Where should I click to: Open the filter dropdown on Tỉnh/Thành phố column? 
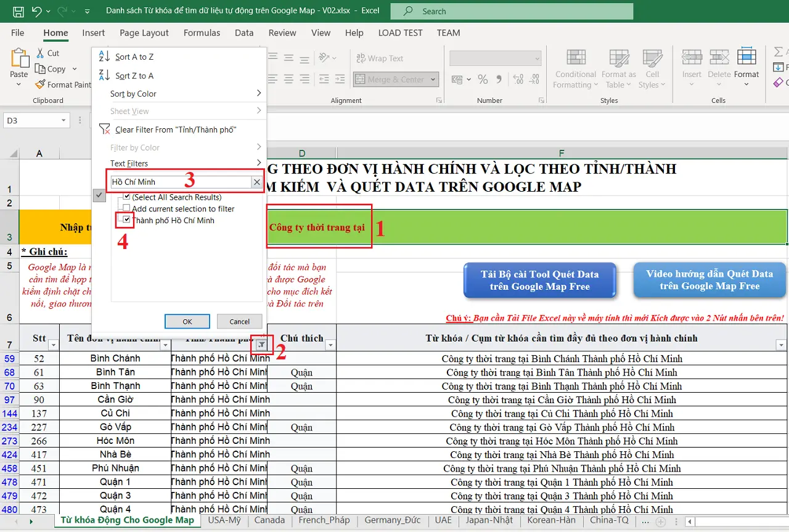(x=261, y=344)
